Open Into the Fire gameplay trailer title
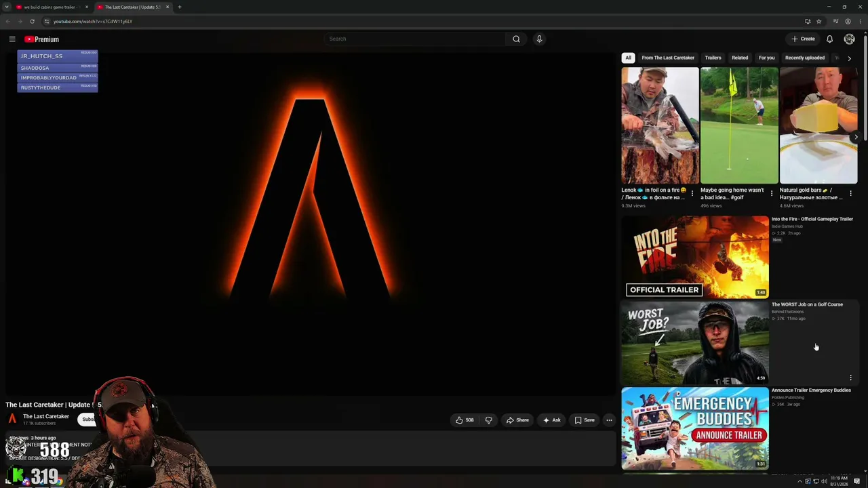Image resolution: width=868 pixels, height=488 pixels. pyautogui.click(x=812, y=219)
